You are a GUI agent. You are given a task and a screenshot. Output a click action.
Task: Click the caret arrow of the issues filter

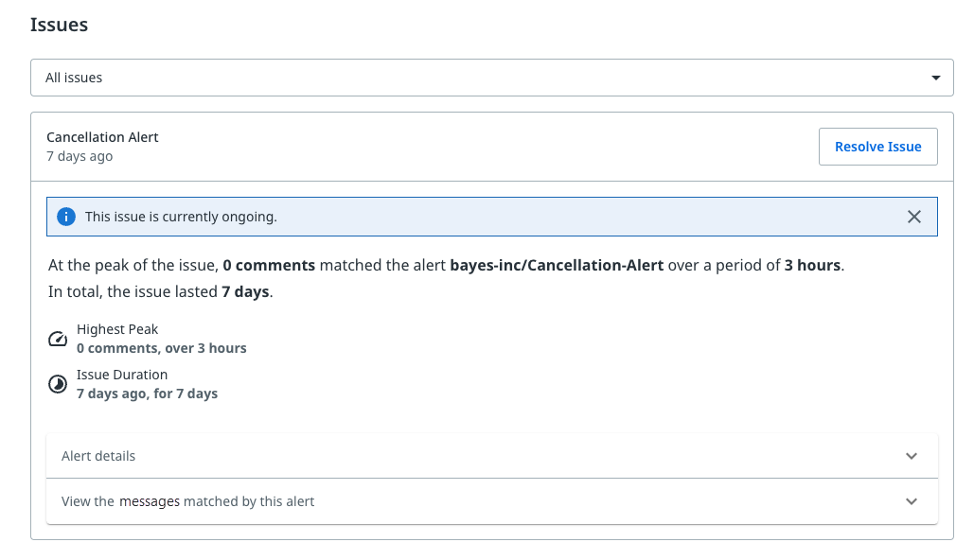pyautogui.click(x=935, y=78)
